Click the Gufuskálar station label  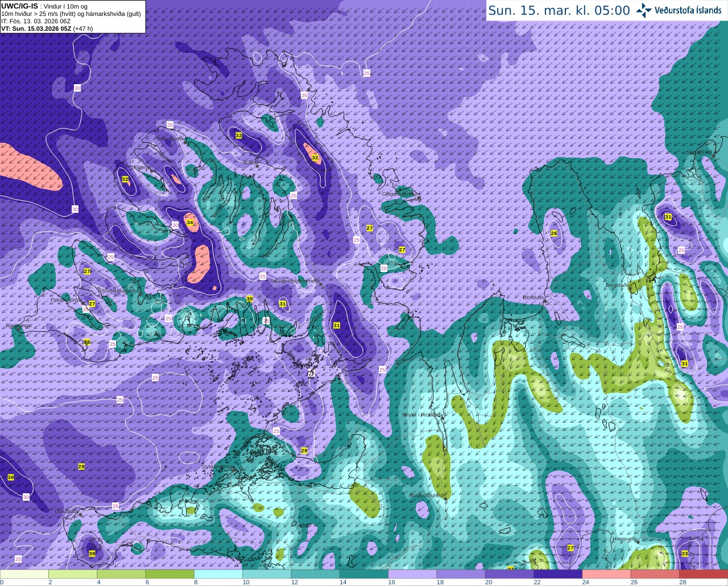67,511
